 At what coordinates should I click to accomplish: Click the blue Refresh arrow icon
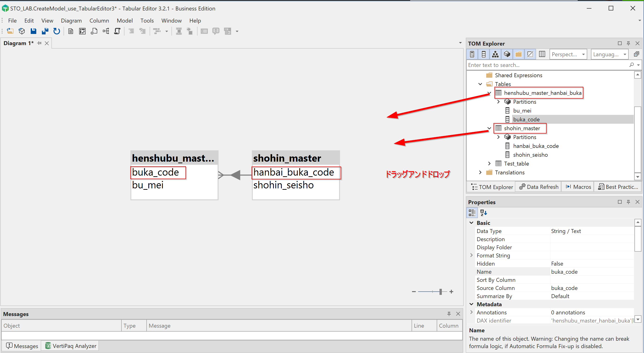coord(57,31)
